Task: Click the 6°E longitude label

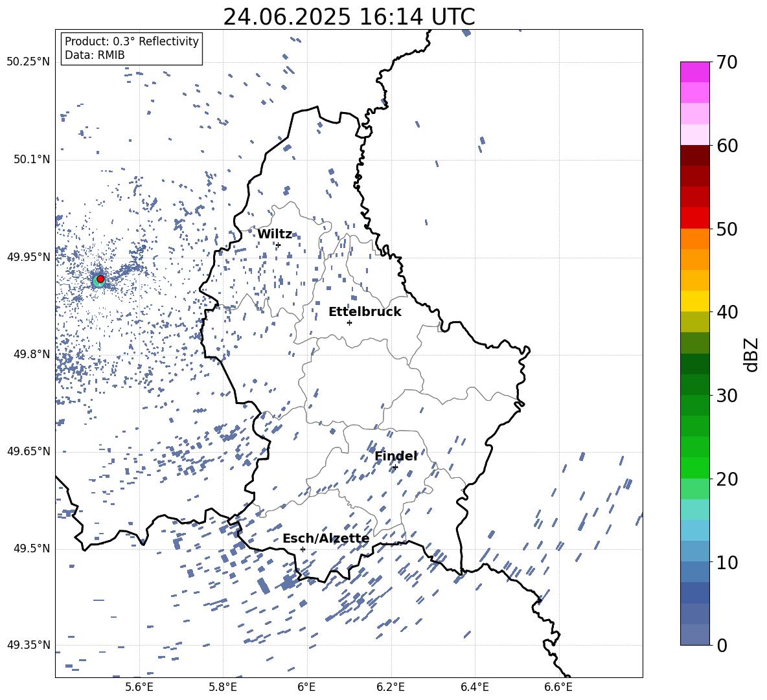Action: (306, 687)
